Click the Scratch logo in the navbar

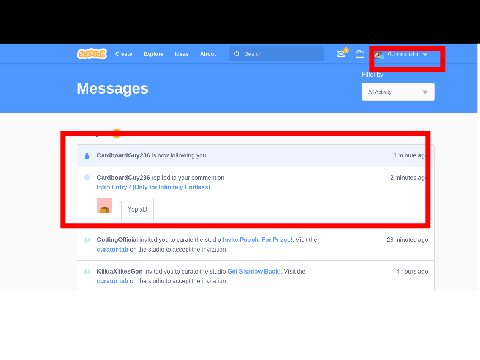92,54
